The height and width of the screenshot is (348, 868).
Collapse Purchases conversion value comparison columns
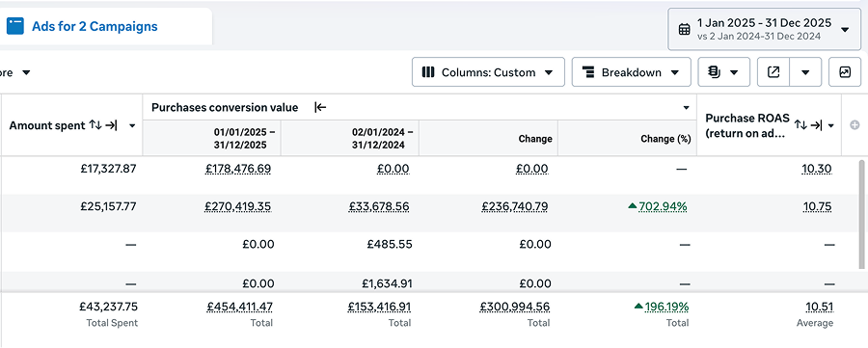320,107
